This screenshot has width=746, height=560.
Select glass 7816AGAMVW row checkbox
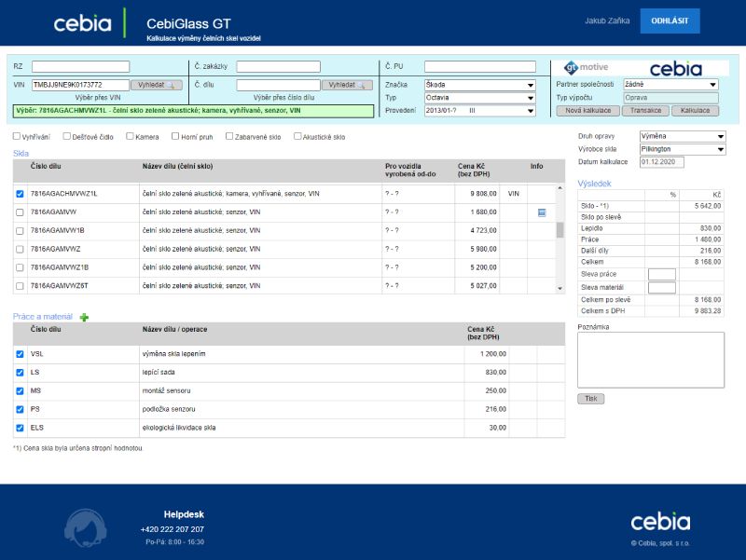(20, 212)
